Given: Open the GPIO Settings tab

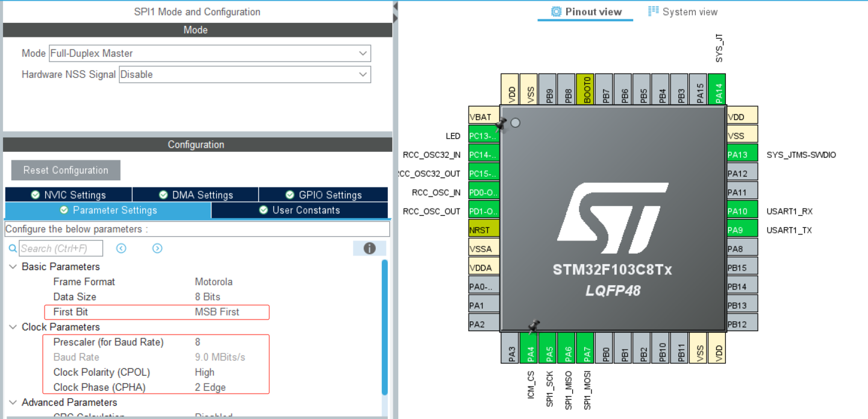Looking at the screenshot, I should pos(323,195).
